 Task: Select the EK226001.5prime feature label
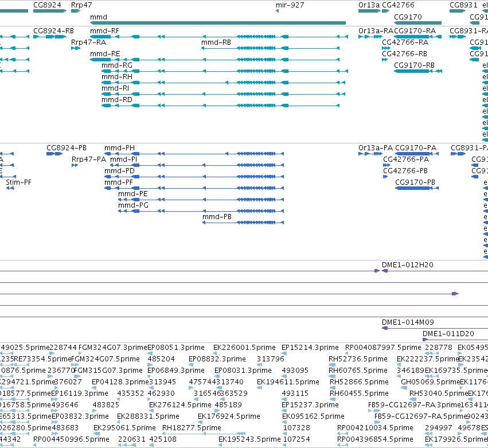pos(244,348)
